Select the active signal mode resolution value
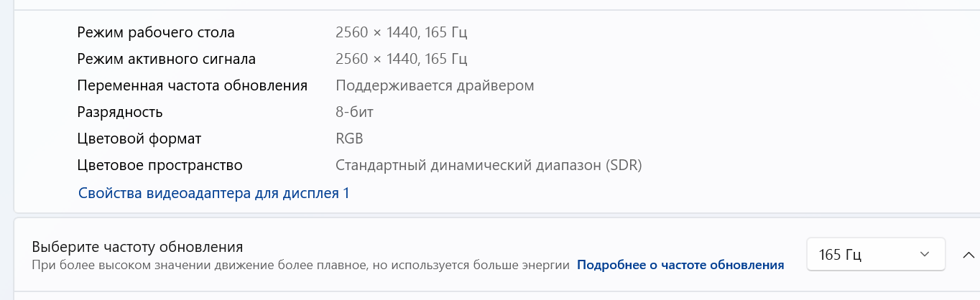The image size is (980, 300). coord(402,59)
